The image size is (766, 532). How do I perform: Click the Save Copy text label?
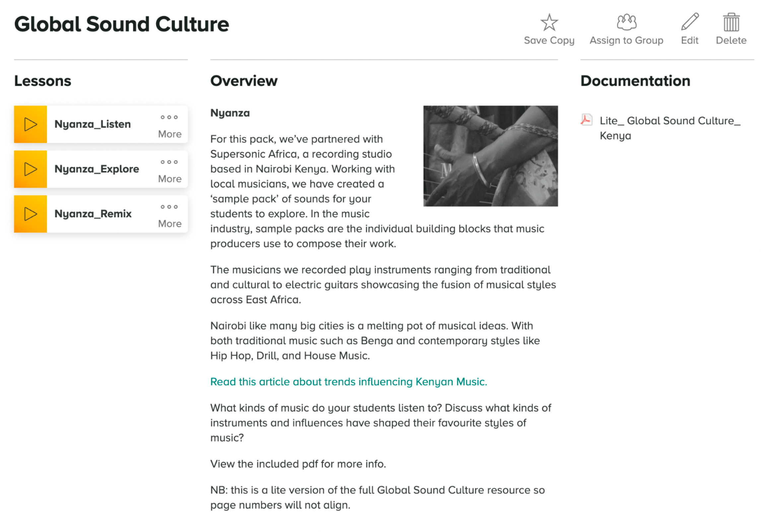[x=549, y=40]
